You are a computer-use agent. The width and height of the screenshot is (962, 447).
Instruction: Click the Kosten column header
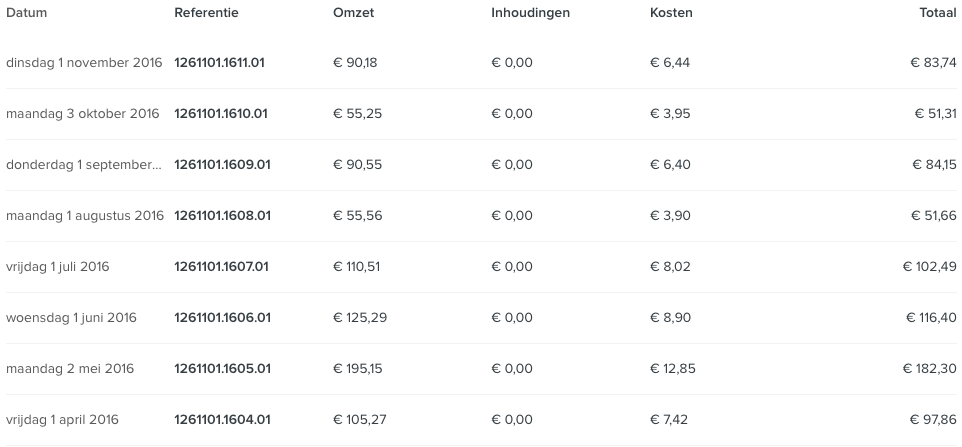[671, 12]
